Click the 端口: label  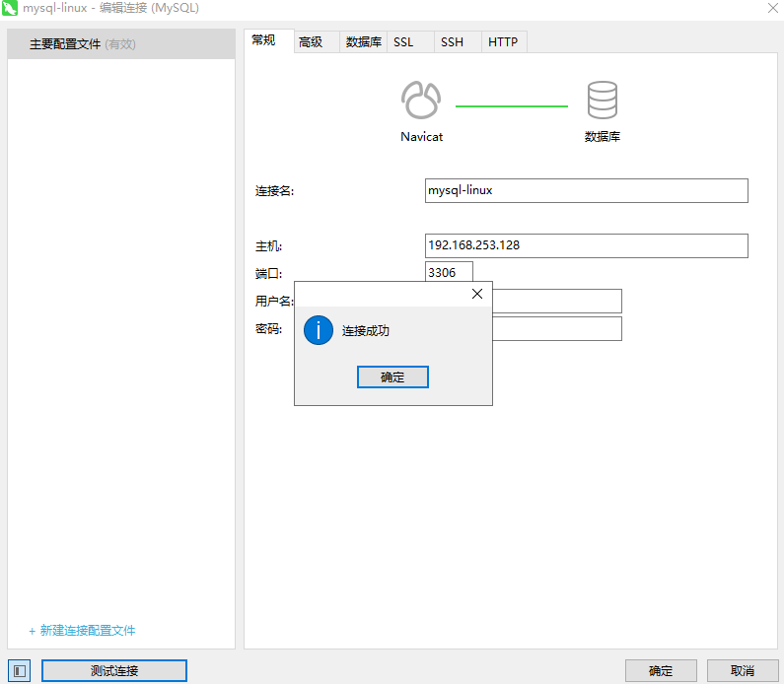point(268,274)
